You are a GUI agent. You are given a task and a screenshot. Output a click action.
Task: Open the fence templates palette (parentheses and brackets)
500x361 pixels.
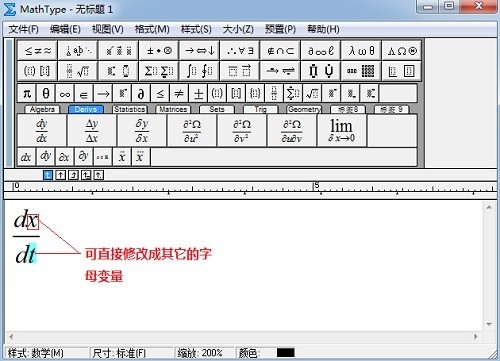click(x=37, y=71)
